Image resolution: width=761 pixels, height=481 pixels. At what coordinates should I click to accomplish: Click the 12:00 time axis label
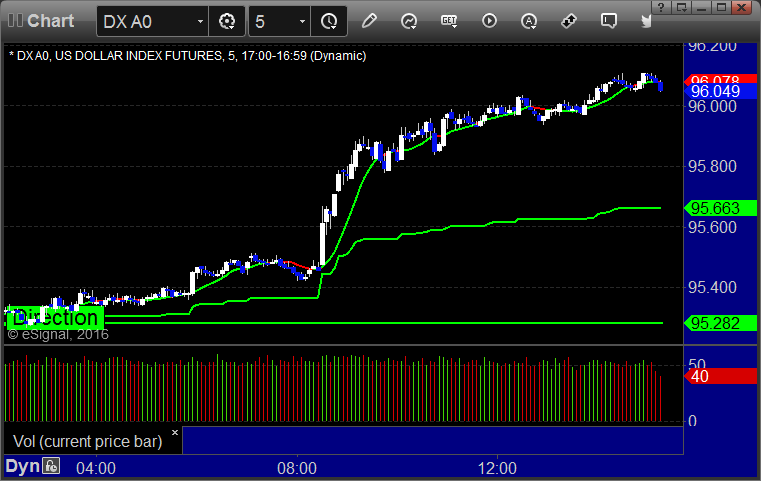click(x=497, y=468)
